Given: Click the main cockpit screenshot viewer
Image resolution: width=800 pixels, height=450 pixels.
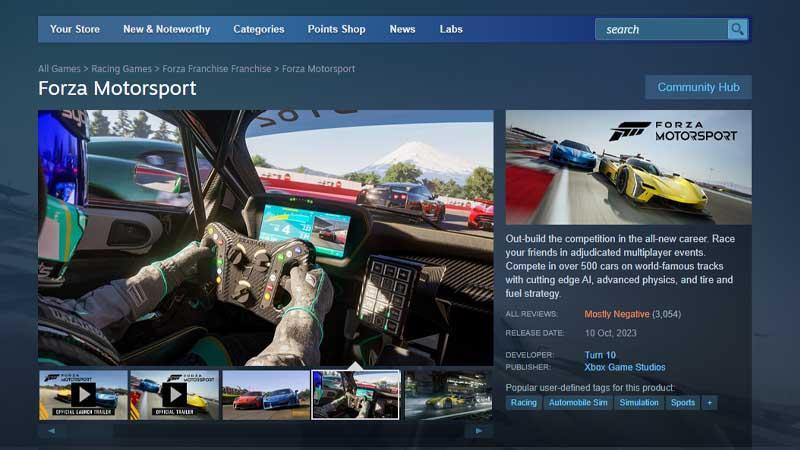Looking at the screenshot, I should pos(266,238).
